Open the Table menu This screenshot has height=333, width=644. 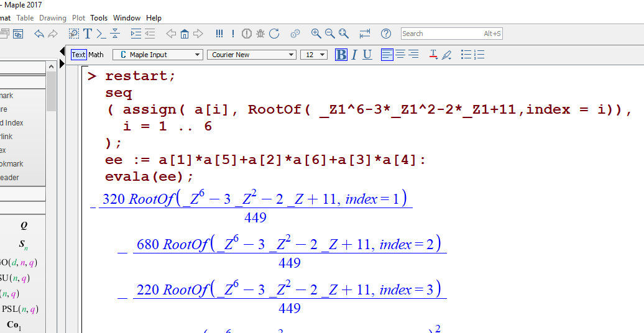point(25,17)
